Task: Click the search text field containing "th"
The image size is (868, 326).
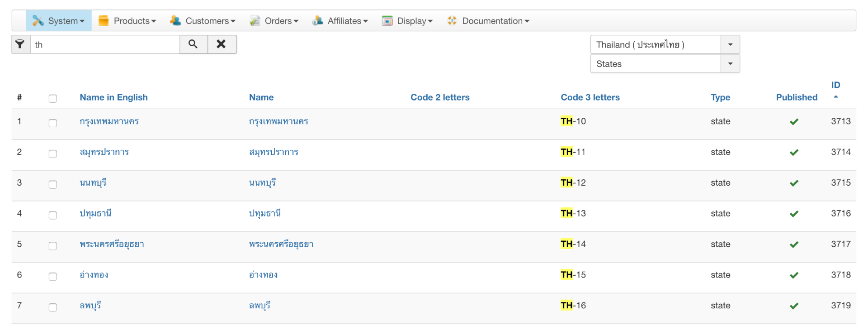Action: point(105,44)
